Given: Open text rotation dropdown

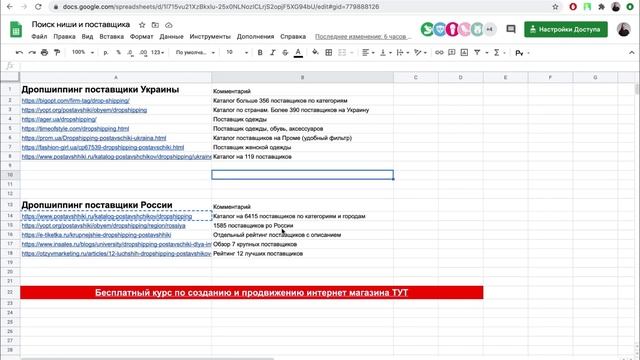Looking at the screenshot, I should pos(420,53).
